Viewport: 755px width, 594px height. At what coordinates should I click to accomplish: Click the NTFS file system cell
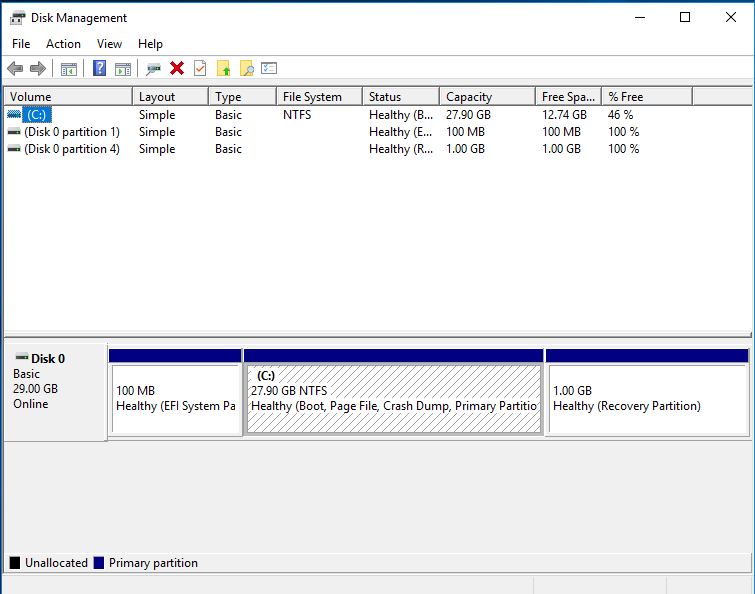tap(297, 115)
